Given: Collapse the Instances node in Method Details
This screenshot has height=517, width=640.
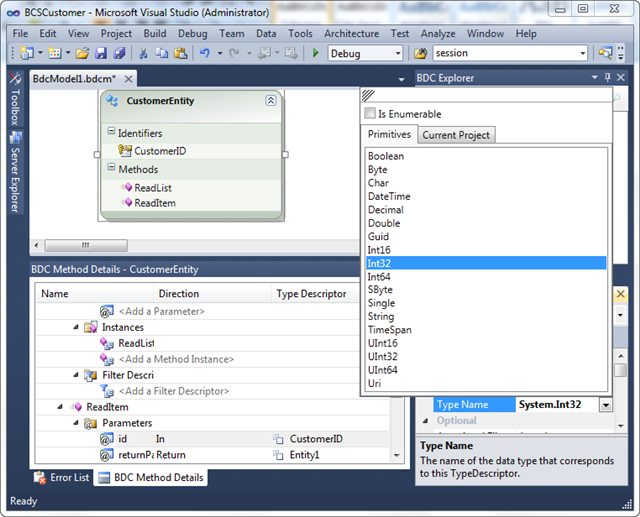Looking at the screenshot, I should [x=76, y=327].
